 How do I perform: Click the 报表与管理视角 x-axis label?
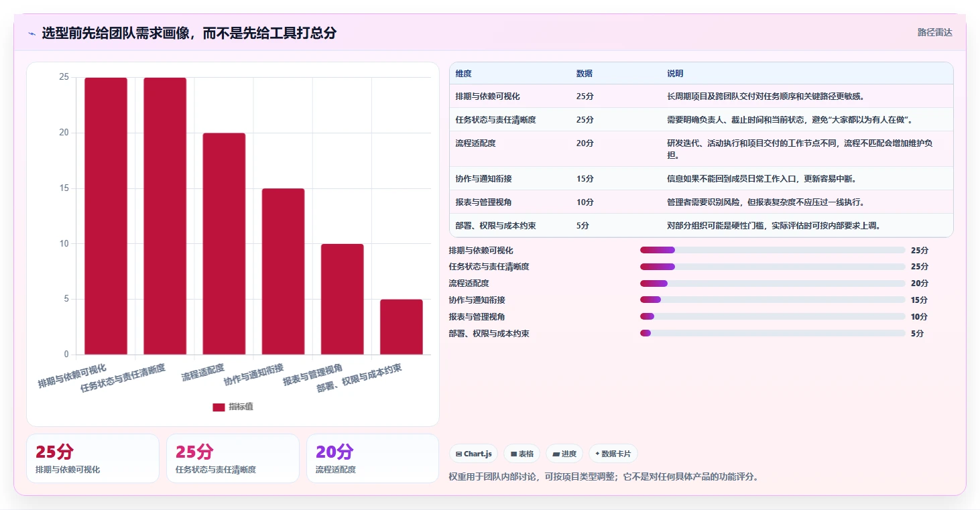(x=313, y=375)
